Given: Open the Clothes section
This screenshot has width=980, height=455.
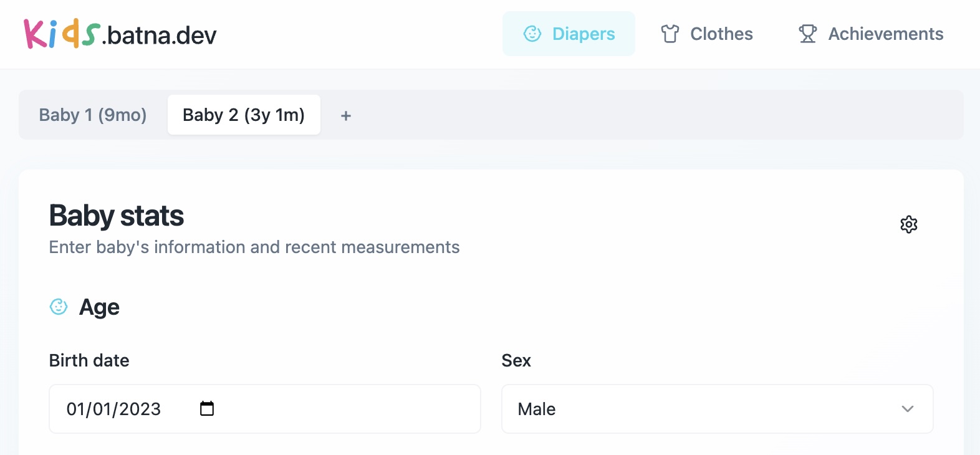Looking at the screenshot, I should coord(706,34).
